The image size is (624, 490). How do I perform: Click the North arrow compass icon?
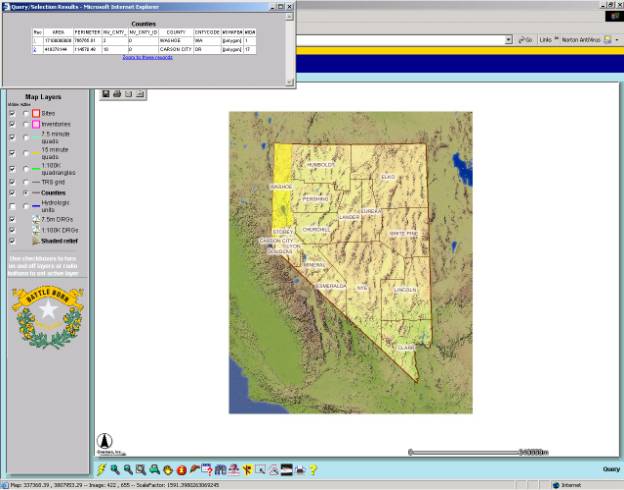coord(104,441)
